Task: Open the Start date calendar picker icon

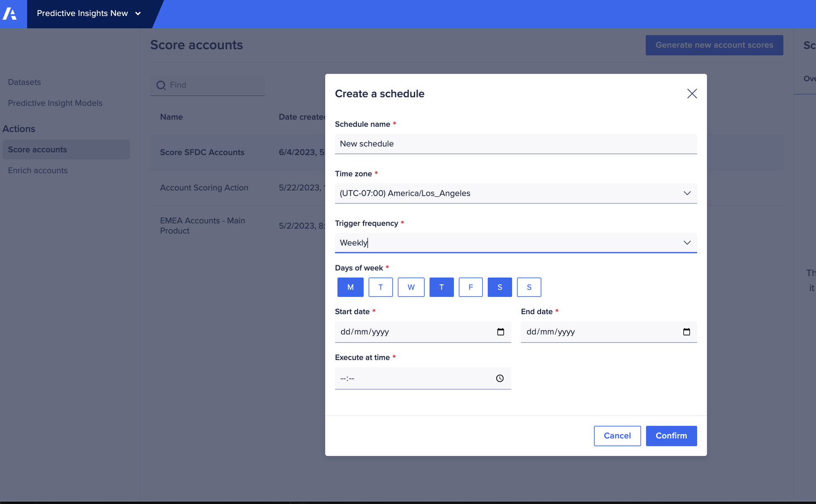Action: [500, 332]
